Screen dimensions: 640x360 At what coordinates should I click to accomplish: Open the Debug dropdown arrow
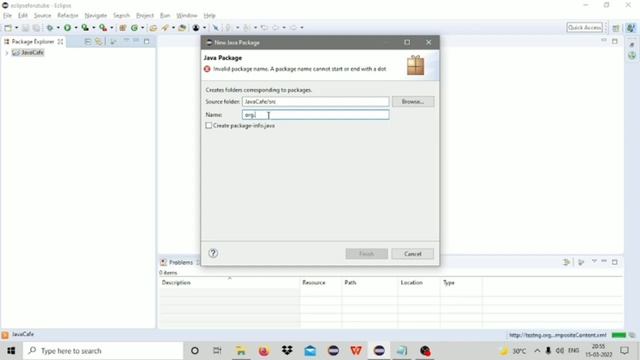[58, 28]
